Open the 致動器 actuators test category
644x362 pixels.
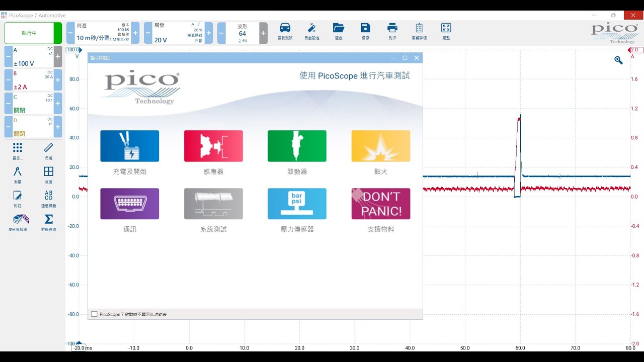pos(297,146)
